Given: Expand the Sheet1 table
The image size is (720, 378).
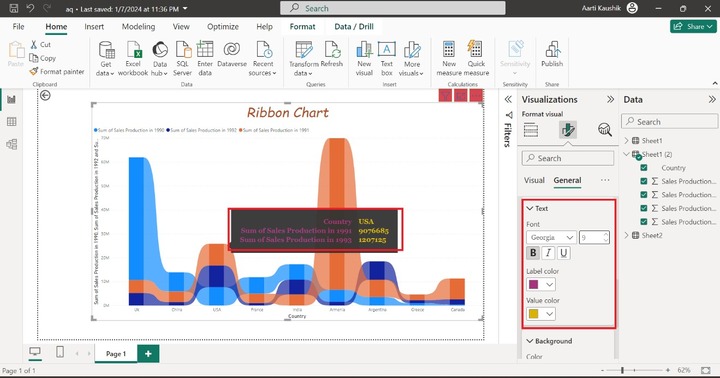Looking at the screenshot, I should pyautogui.click(x=627, y=141).
